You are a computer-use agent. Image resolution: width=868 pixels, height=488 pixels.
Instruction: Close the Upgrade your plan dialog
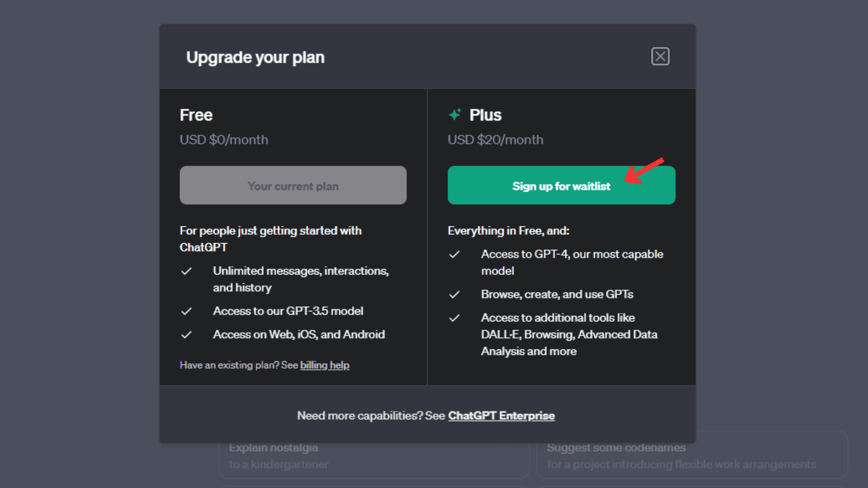click(660, 56)
